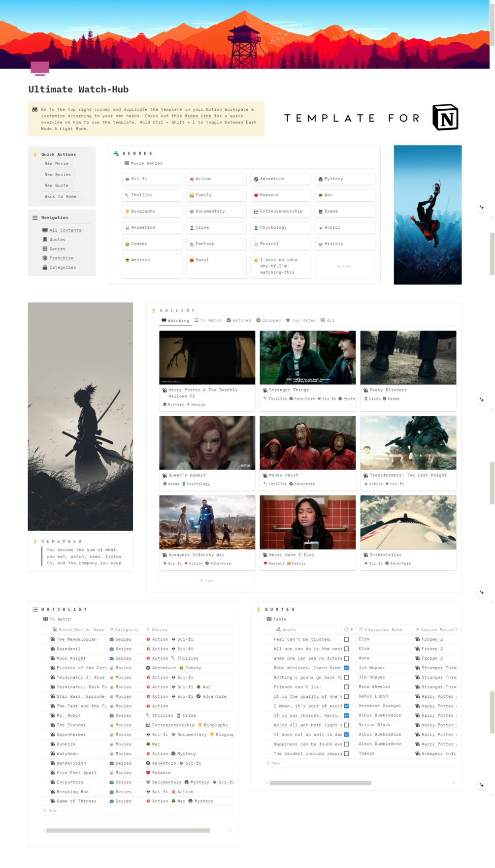Check the Thanos quote checkbox
Image resolution: width=495 pixels, height=868 pixels.
(347, 753)
